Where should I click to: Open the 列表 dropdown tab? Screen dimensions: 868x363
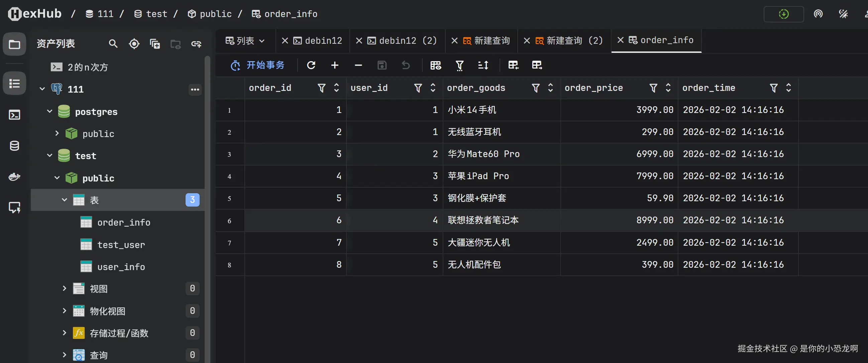[x=245, y=41]
